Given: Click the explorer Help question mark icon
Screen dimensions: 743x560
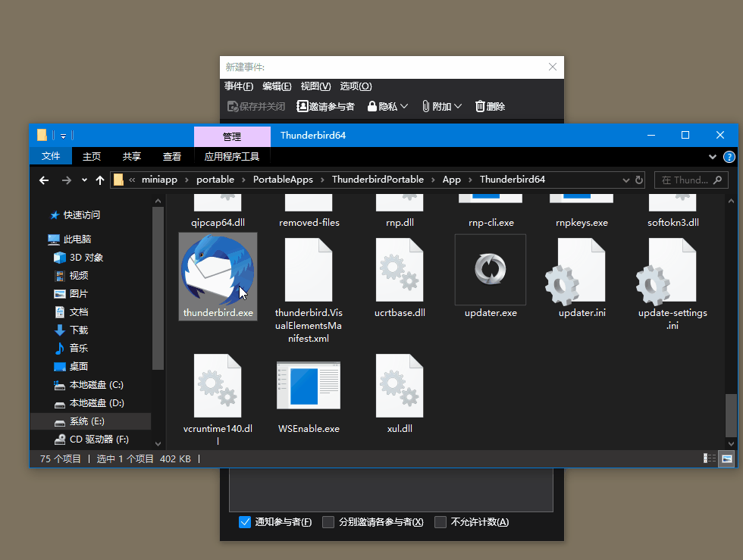Looking at the screenshot, I should click(729, 157).
